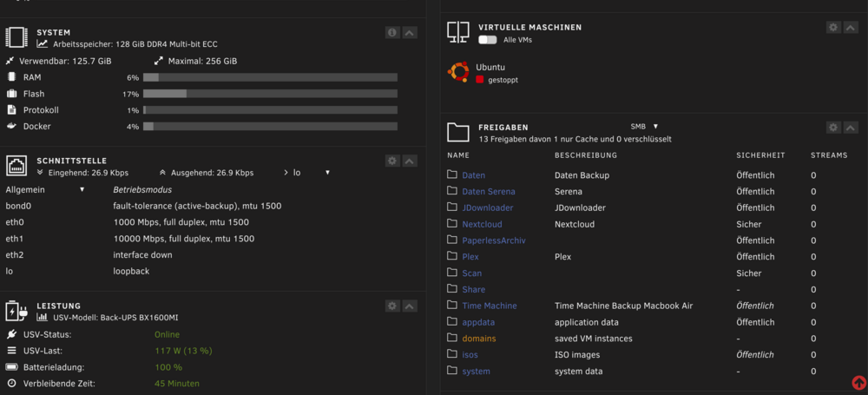Open the PaperlessArchiv share
Viewport: 868px width, 395px height.
click(x=494, y=240)
